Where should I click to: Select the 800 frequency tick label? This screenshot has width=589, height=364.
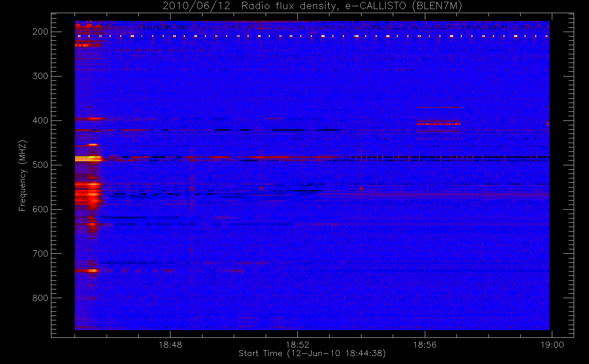point(40,298)
